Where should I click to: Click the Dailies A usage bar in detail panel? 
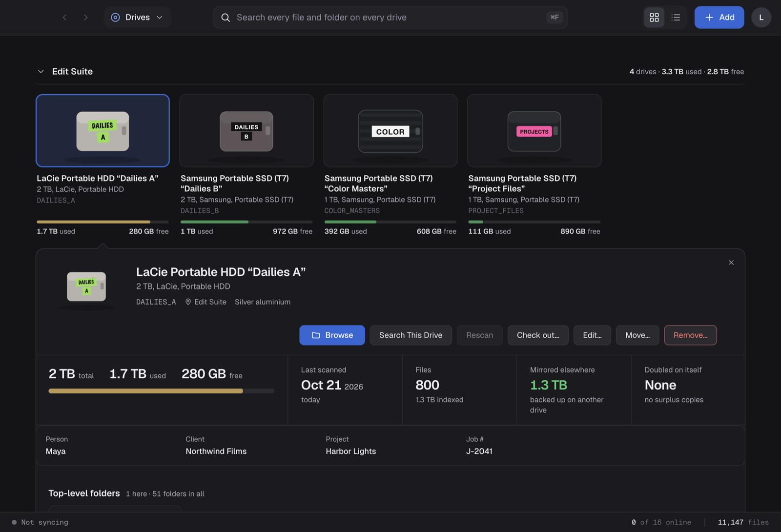click(161, 391)
